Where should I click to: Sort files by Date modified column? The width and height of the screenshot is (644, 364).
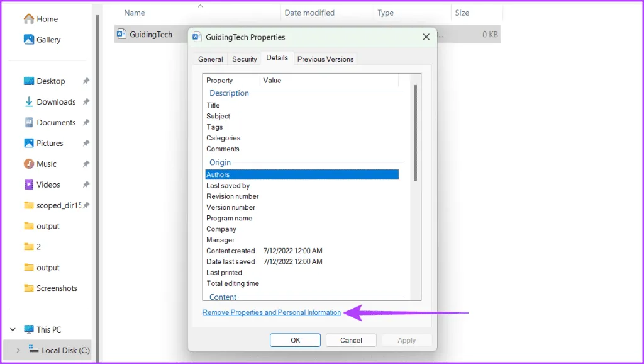(309, 13)
